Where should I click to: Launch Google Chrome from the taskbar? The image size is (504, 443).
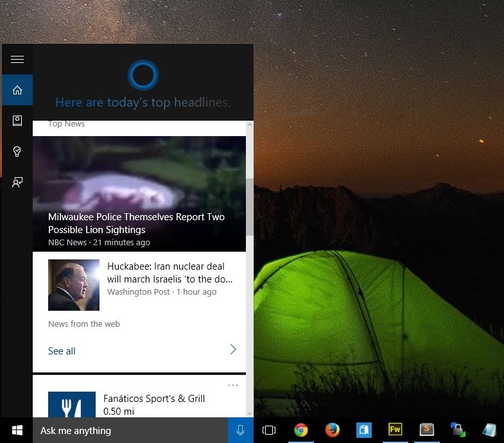(x=300, y=430)
